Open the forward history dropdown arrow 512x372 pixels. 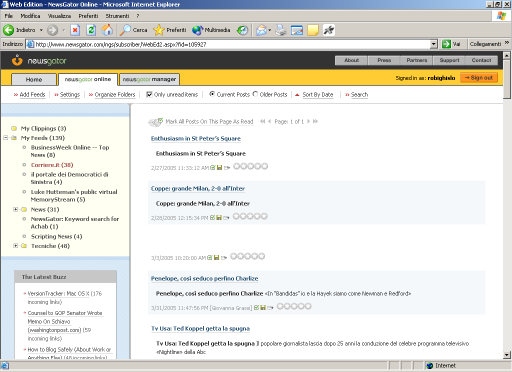[x=63, y=30]
